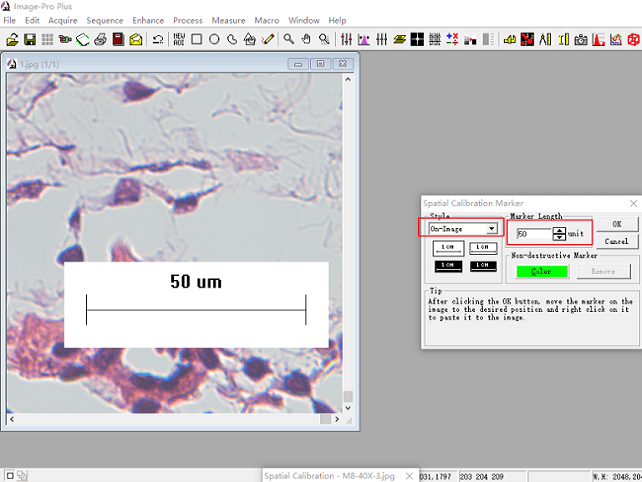
Task: Expand the On-Image style dropdown
Action: 491,229
